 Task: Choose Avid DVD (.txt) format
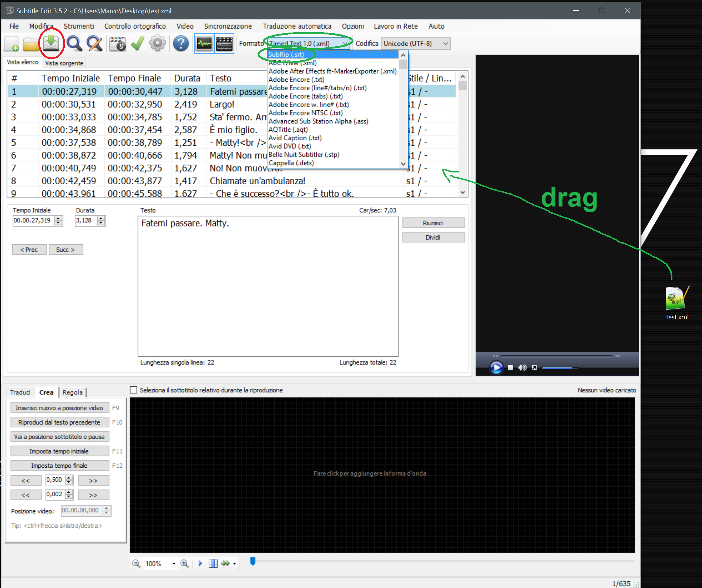point(290,146)
